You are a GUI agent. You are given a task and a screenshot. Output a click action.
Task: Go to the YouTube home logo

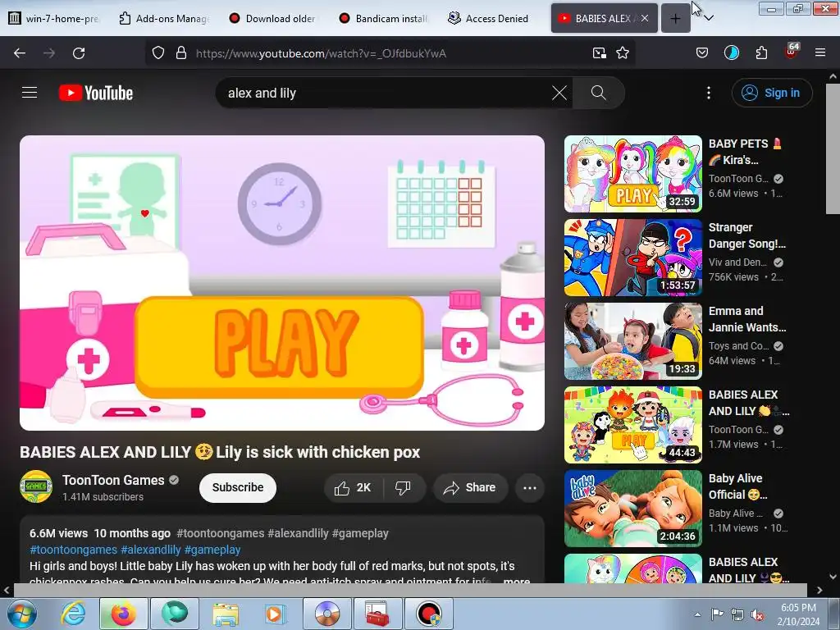pyautogui.click(x=96, y=93)
